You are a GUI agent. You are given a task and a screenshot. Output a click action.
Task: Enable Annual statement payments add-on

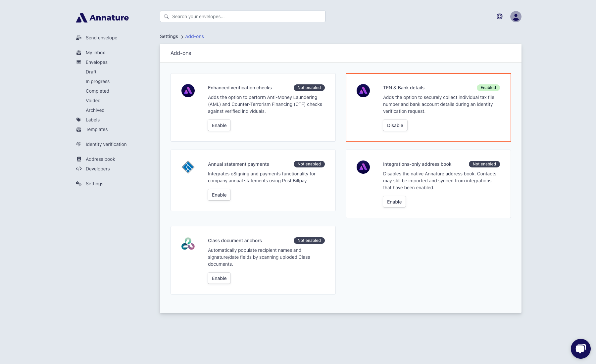tap(219, 195)
